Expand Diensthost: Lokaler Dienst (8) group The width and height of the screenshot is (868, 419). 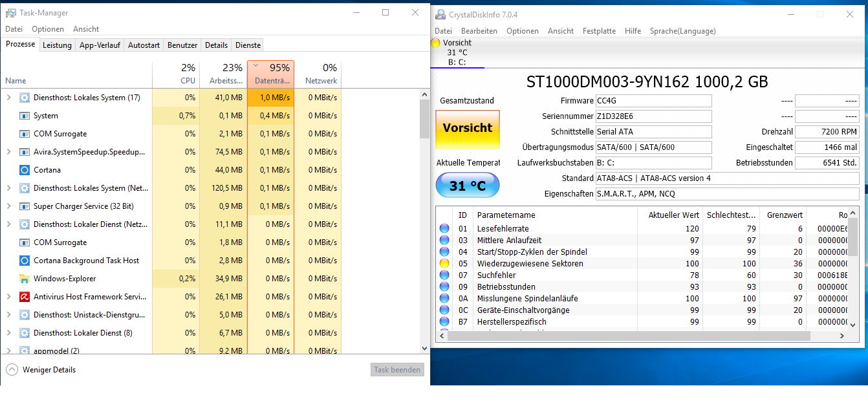[8, 333]
